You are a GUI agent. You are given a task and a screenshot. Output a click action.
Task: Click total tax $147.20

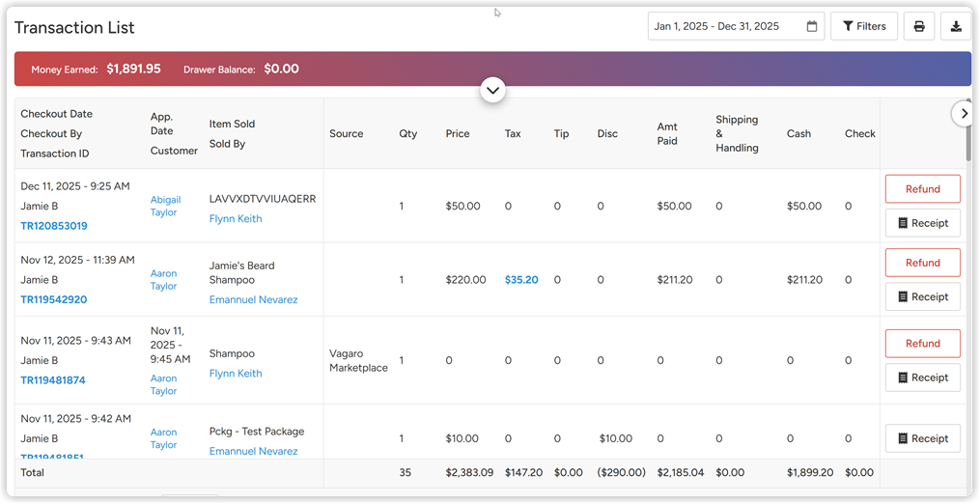[523, 473]
